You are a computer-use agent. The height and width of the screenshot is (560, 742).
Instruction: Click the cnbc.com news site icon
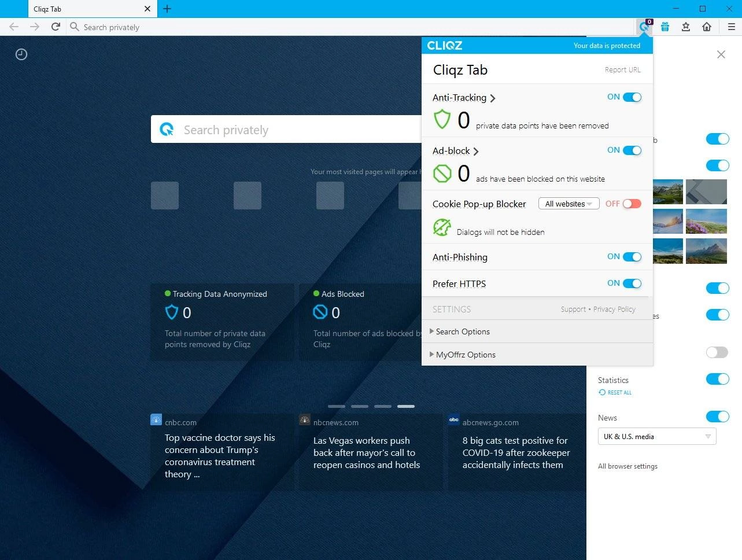coord(156,420)
